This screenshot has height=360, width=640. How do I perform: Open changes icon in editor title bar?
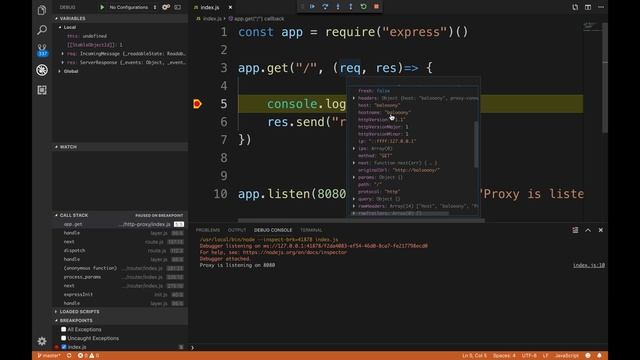pyautogui.click(x=575, y=7)
